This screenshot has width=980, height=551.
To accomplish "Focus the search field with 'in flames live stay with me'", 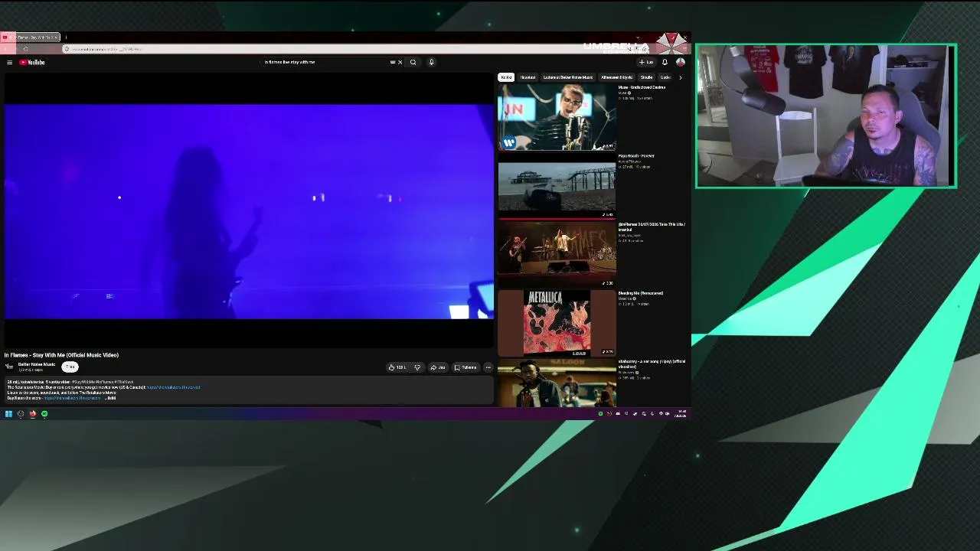I will coord(325,62).
